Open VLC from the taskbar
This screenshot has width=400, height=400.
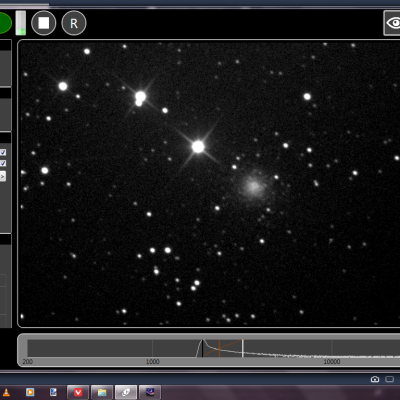coord(6,392)
